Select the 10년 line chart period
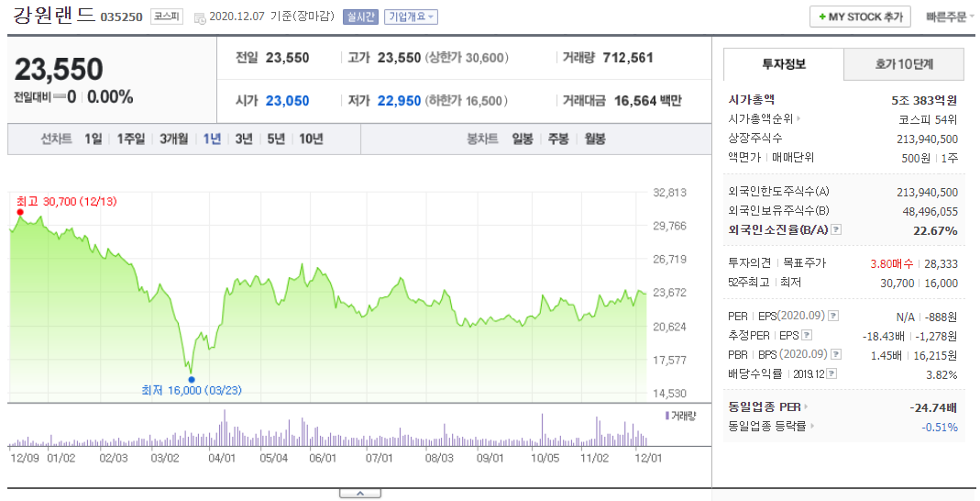Image resolution: width=980 pixels, height=501 pixels. (311, 139)
